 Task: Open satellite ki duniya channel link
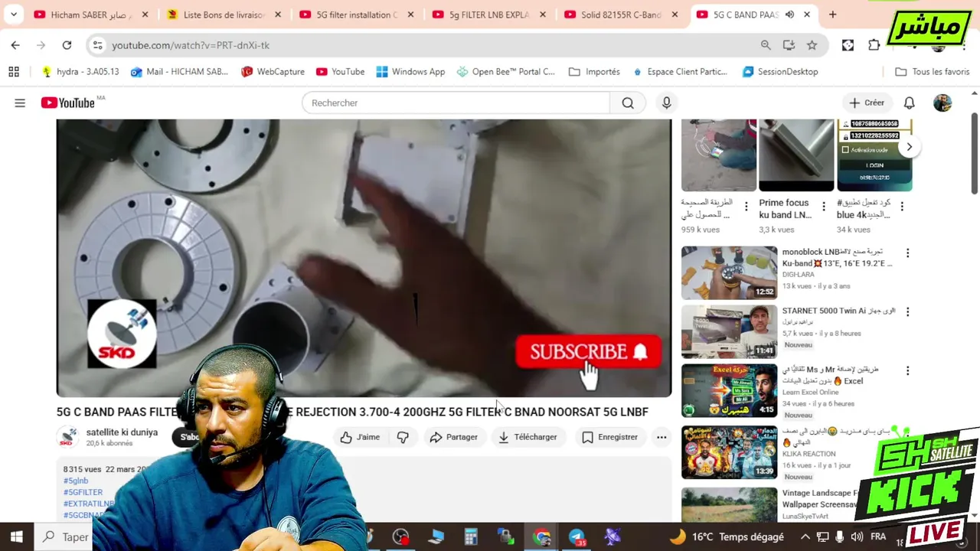tap(122, 432)
